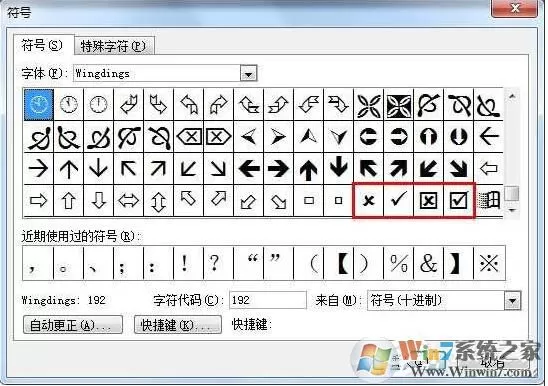The height and width of the screenshot is (386, 548).
Task: Click the 字符代码 character code field
Action: click(x=268, y=300)
